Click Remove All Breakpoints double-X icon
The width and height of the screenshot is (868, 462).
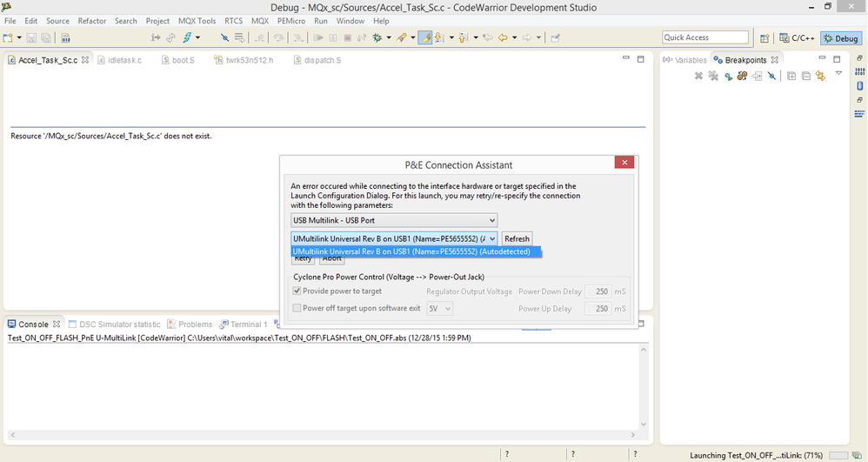click(x=713, y=76)
